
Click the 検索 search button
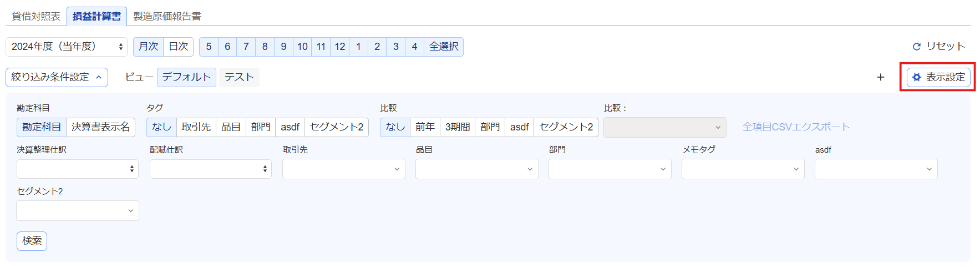click(x=32, y=241)
